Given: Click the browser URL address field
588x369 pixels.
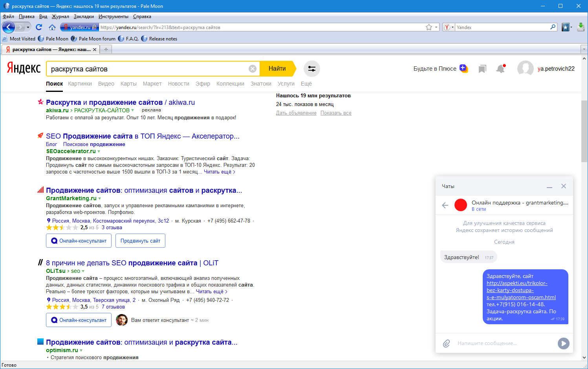Looking at the screenshot, I should [262, 27].
